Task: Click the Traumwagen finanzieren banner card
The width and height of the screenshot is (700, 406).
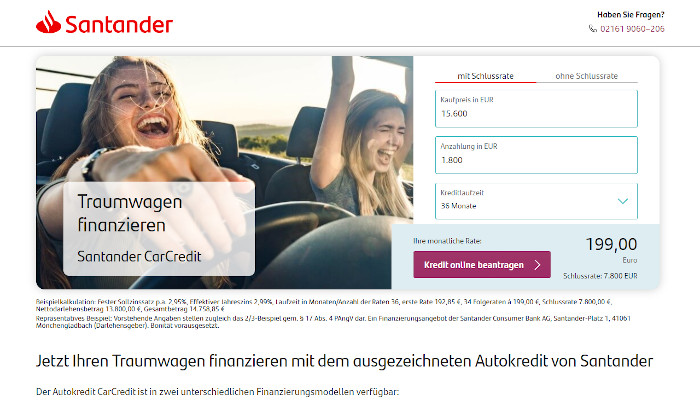Action: click(159, 228)
